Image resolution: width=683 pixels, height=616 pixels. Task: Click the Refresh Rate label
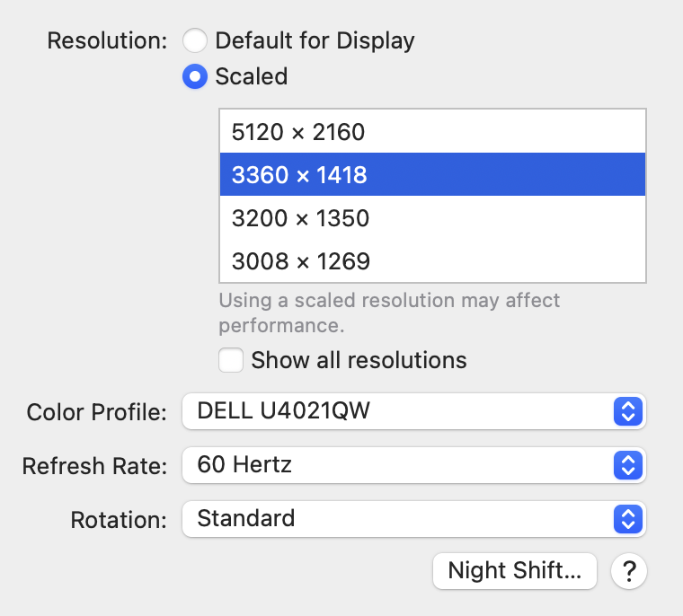tap(95, 466)
